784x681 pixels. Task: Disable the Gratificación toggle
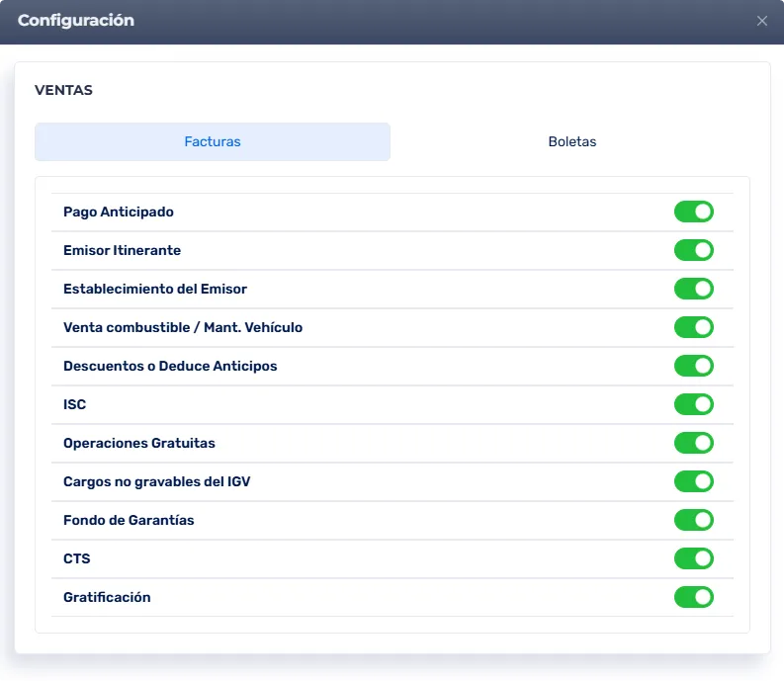pos(693,597)
